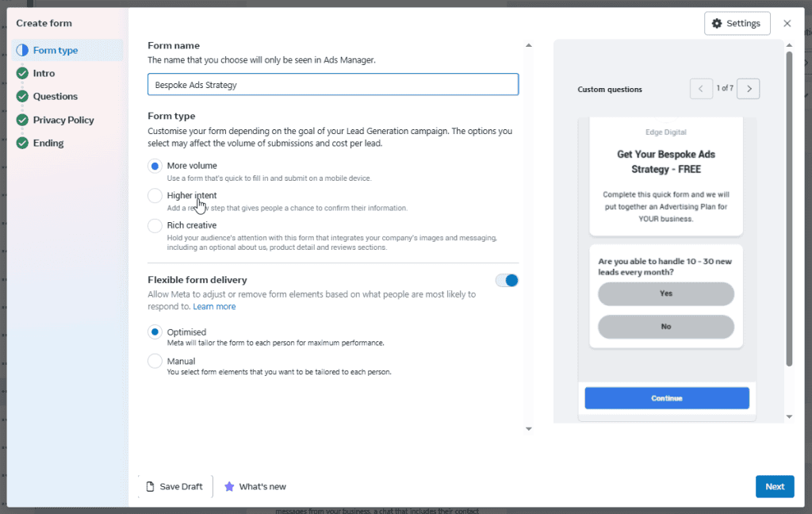Click the What's new star icon

(229, 486)
